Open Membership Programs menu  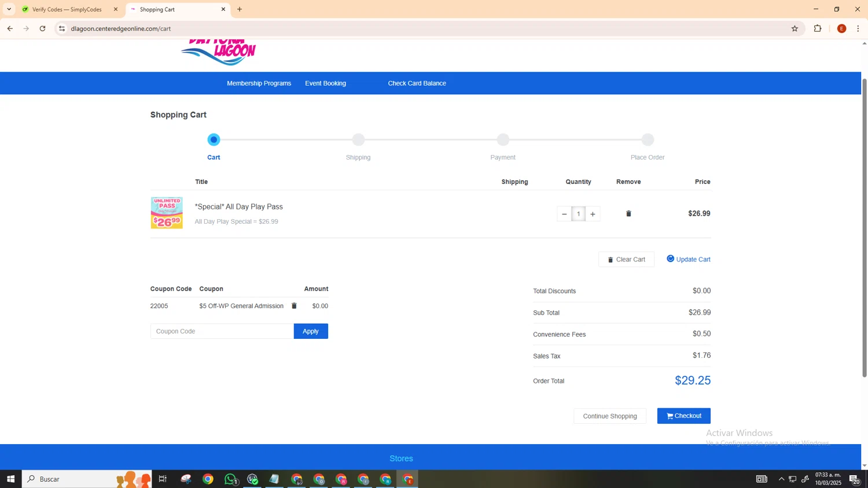point(259,83)
